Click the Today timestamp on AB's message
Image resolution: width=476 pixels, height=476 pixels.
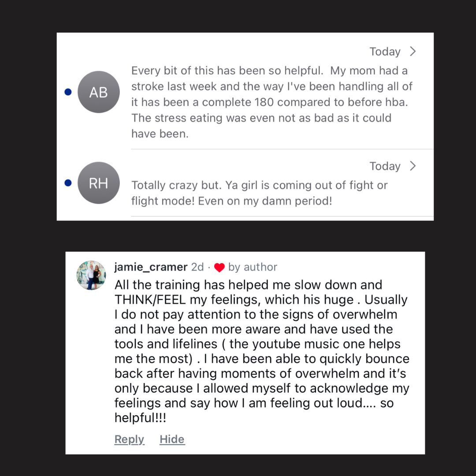pos(385,52)
